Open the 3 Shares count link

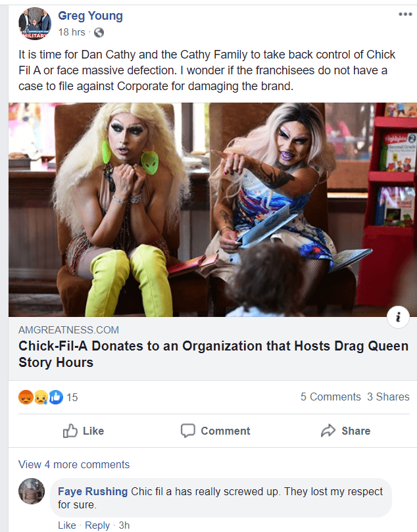point(388,397)
